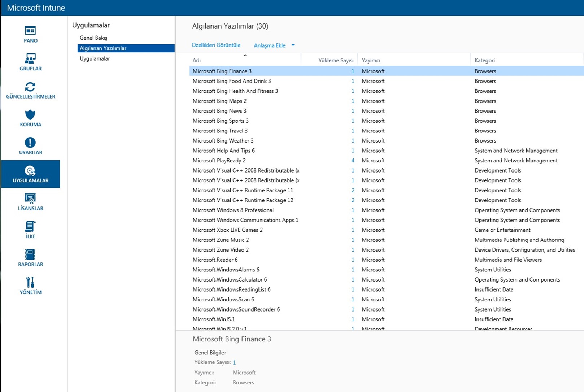Select the Microsoft.WindowsReadingList 6 row
This screenshot has height=392, width=584.
point(387,289)
